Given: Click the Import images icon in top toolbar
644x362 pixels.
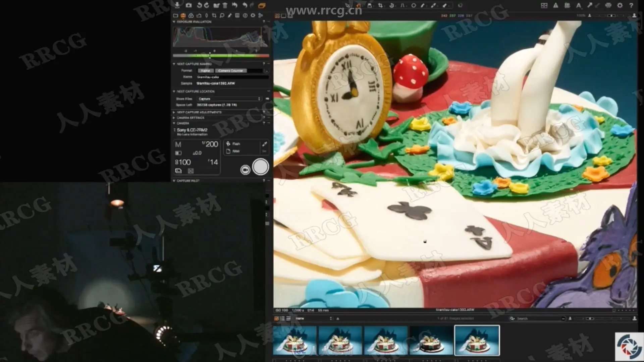Looking at the screenshot, I should pyautogui.click(x=177, y=5).
